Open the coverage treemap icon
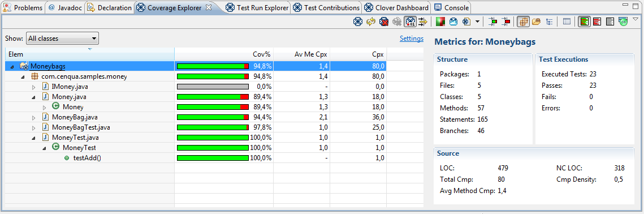The width and height of the screenshot is (644, 214). pos(440,22)
